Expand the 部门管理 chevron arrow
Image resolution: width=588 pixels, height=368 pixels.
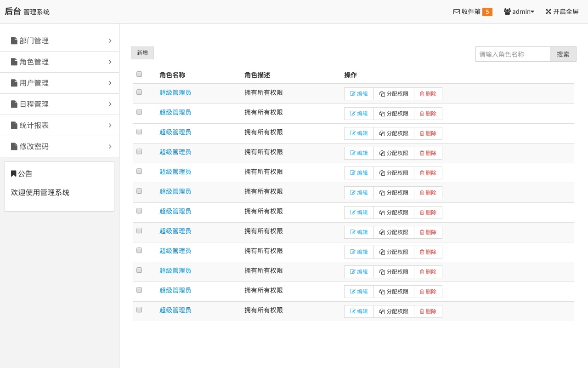pos(110,40)
